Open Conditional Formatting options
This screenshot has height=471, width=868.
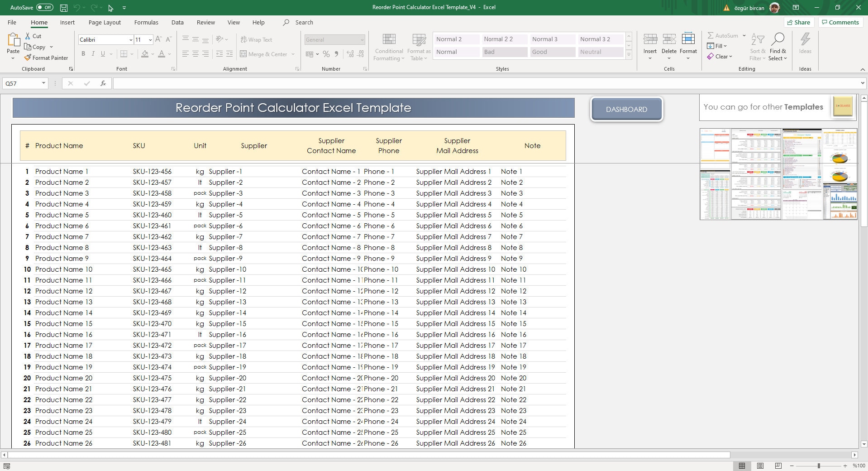click(388, 47)
